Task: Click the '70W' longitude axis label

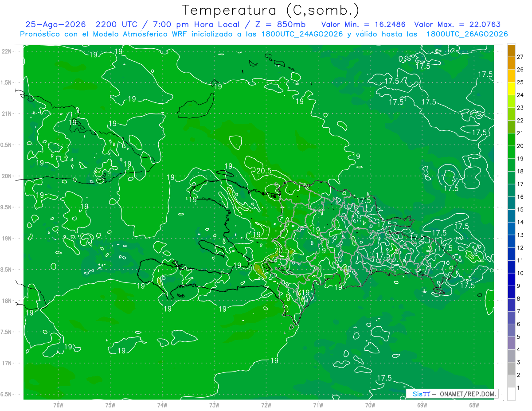Action: 370,405
